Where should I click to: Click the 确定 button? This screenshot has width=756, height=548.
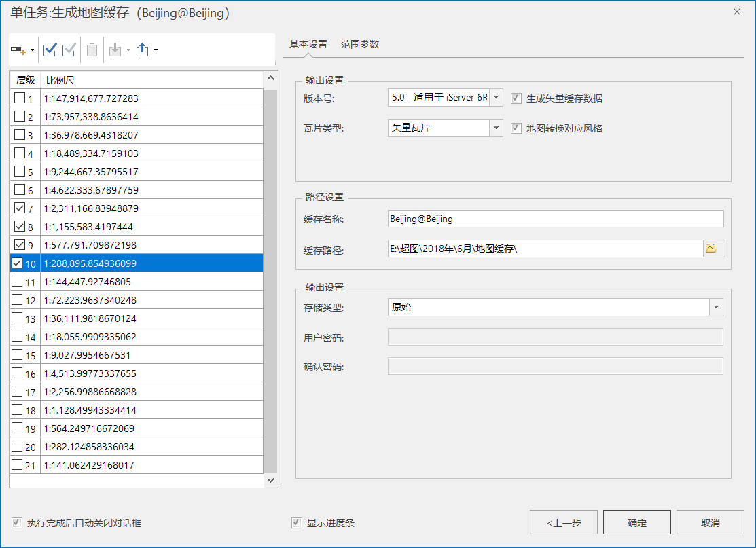pyautogui.click(x=636, y=523)
